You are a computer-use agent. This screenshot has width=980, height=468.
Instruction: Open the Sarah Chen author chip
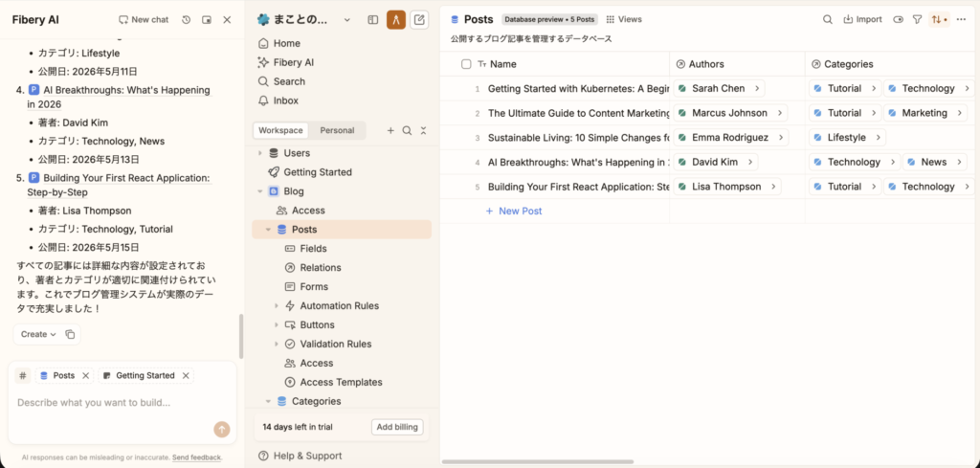click(719, 89)
